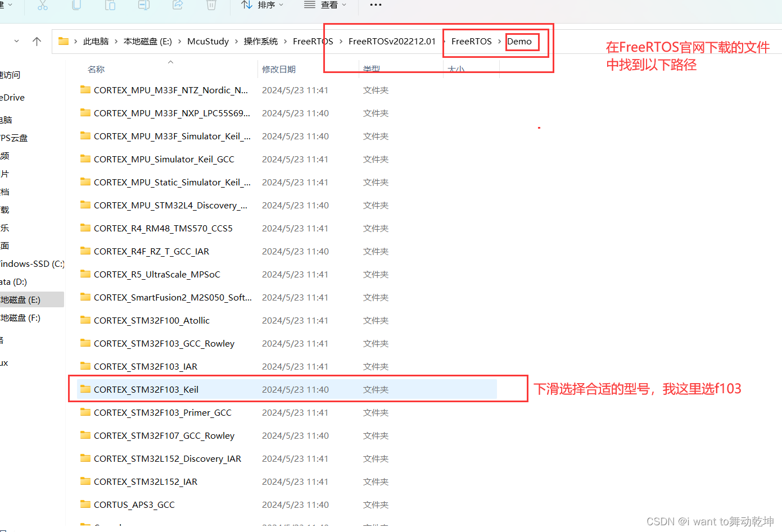Go to 此电脑 in breadcrumb path
782x532 pixels.
point(96,42)
